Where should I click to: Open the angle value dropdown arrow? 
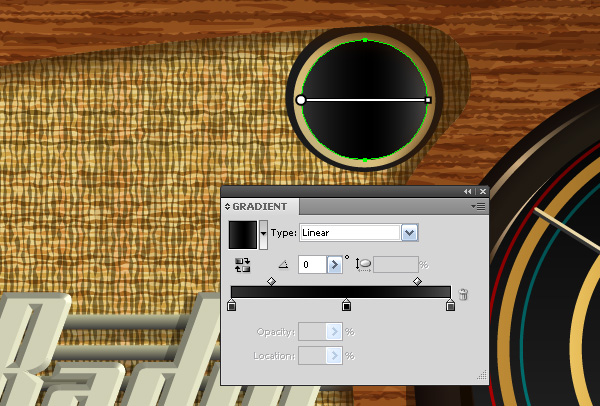click(x=334, y=265)
